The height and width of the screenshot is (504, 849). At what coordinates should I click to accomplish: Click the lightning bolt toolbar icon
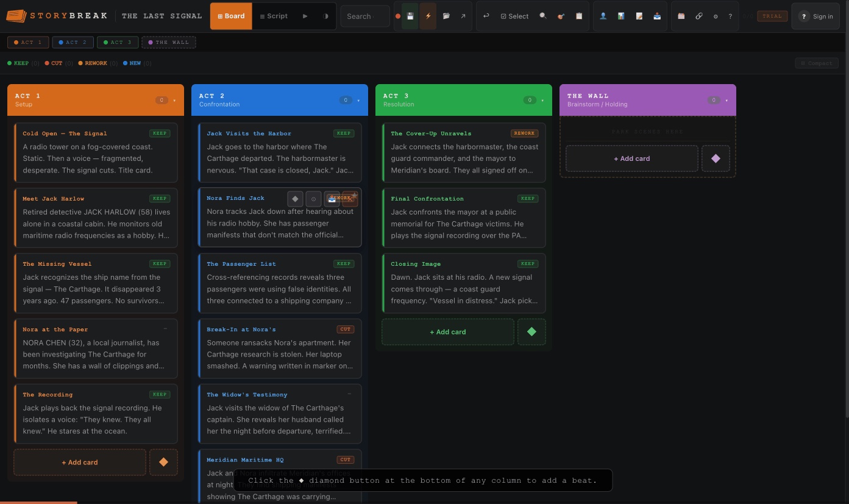click(428, 16)
